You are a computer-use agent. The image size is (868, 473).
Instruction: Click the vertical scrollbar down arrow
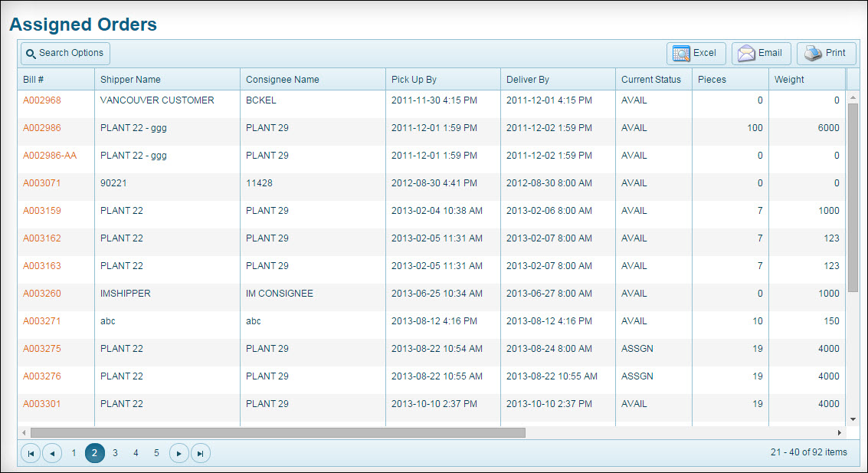[x=853, y=419]
